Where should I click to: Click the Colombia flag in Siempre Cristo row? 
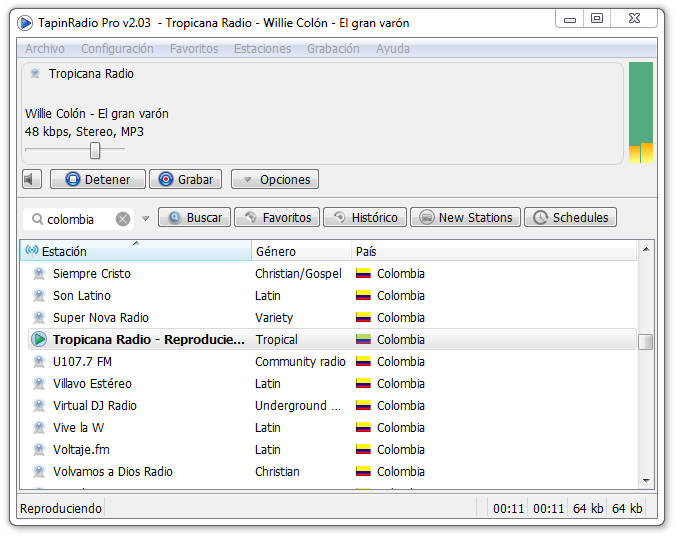(363, 274)
